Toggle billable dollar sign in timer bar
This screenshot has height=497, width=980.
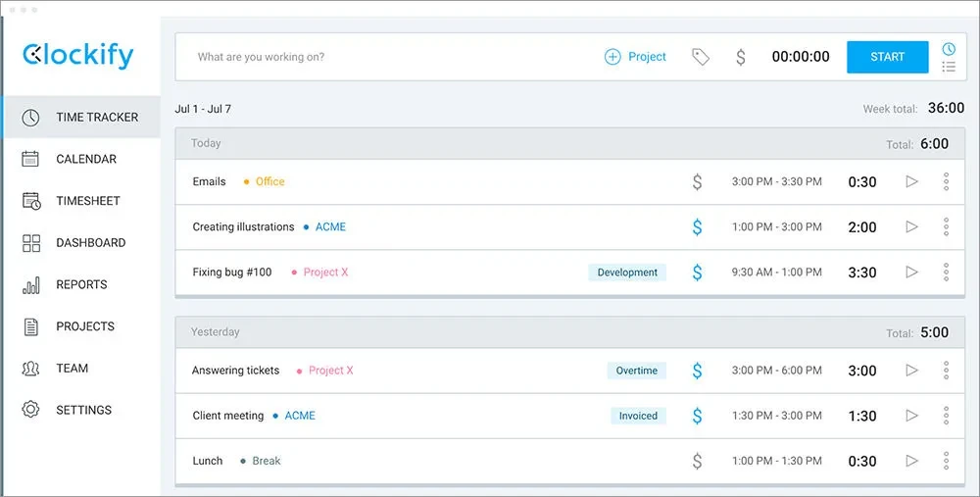(741, 57)
